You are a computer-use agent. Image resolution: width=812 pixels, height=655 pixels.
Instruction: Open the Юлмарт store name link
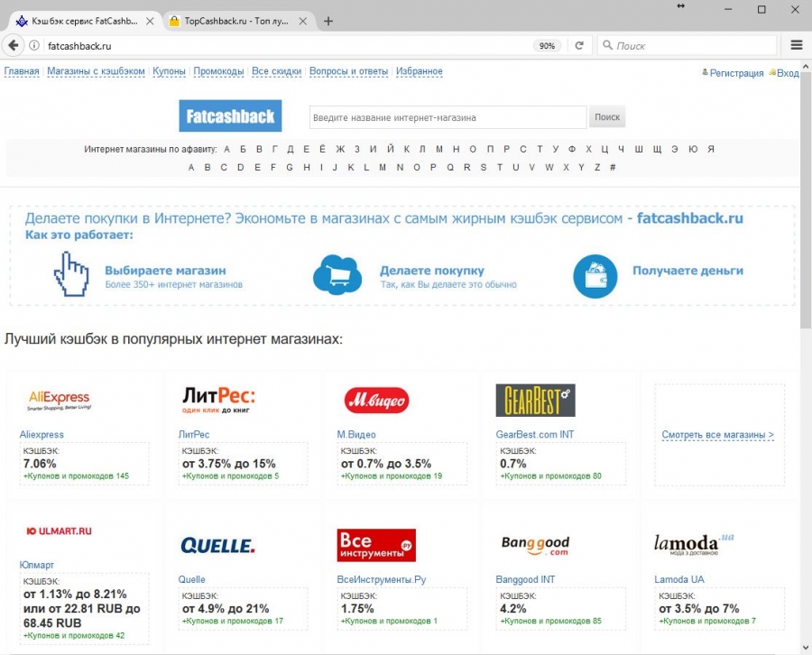tap(36, 565)
